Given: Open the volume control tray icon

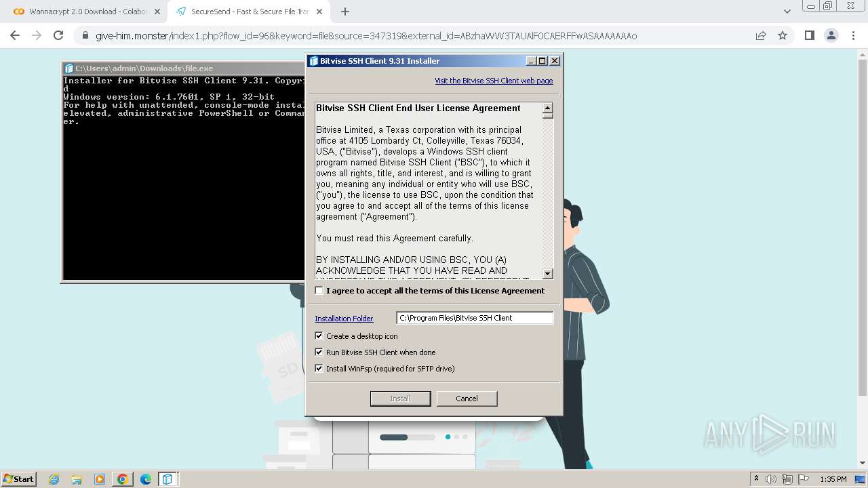Looking at the screenshot, I should tap(771, 479).
